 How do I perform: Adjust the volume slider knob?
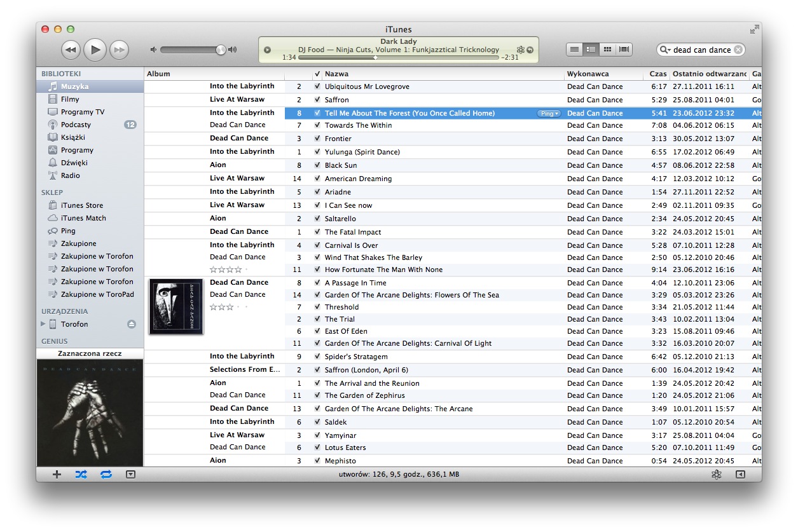pos(220,50)
